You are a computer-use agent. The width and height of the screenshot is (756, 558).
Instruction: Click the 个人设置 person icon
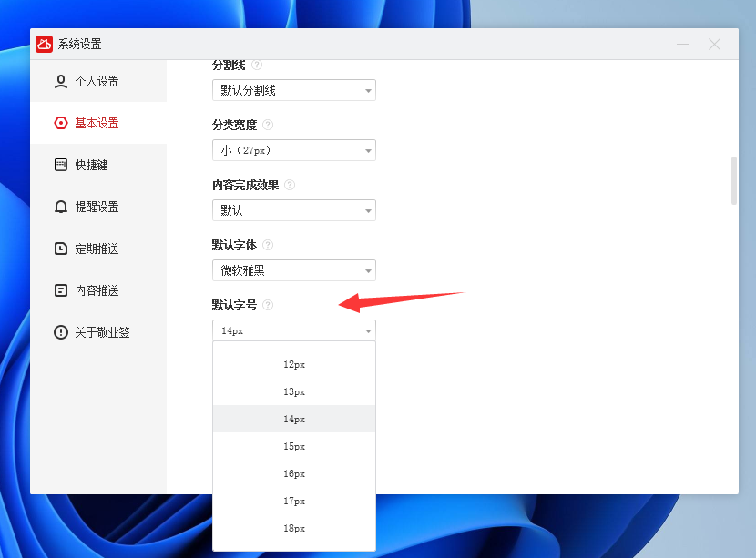pyautogui.click(x=61, y=81)
